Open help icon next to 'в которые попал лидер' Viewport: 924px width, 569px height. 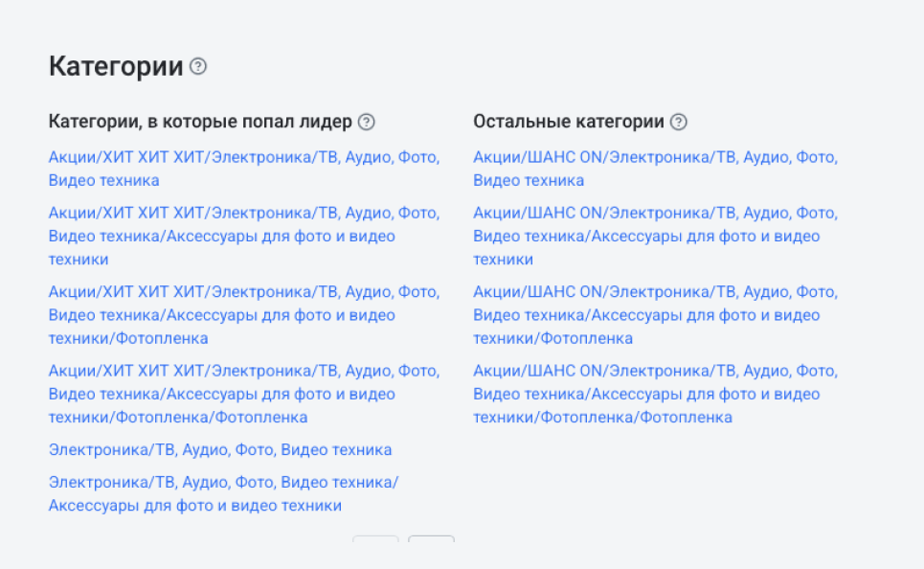(x=367, y=122)
